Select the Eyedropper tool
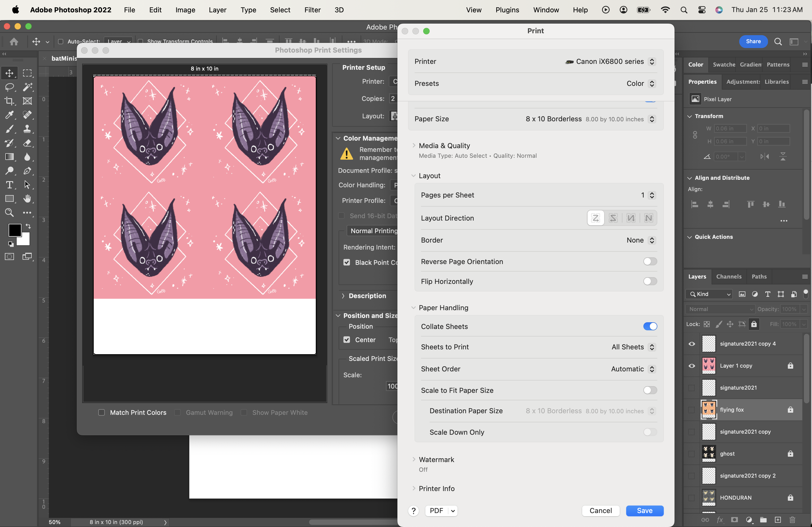 (9, 115)
